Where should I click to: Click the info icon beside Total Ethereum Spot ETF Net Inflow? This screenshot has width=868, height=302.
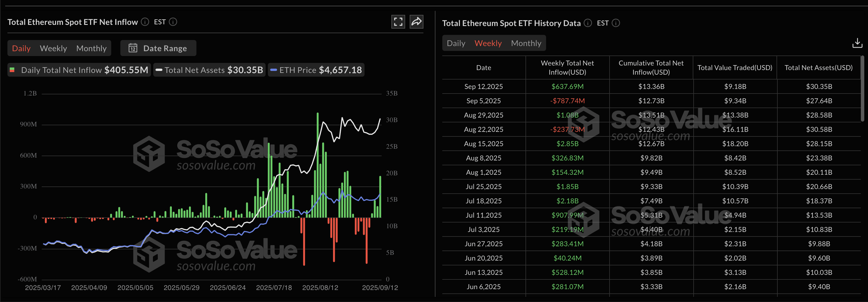pyautogui.click(x=145, y=22)
